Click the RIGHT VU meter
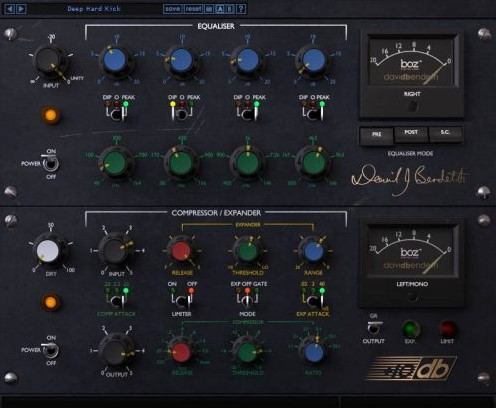496x408 pixels. click(411, 62)
